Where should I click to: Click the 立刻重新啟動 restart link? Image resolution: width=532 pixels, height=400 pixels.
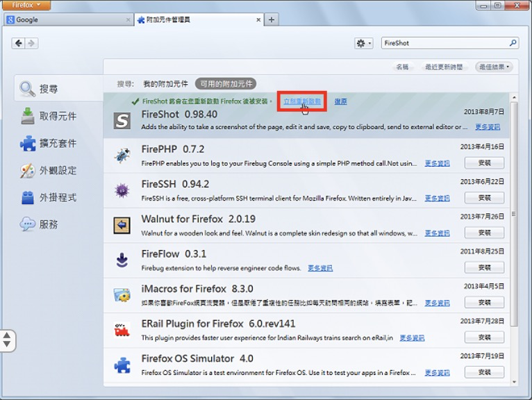click(x=302, y=101)
